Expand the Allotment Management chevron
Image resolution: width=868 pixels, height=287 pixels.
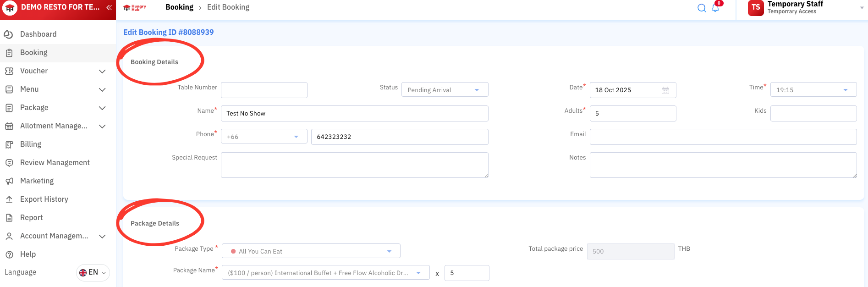102,126
